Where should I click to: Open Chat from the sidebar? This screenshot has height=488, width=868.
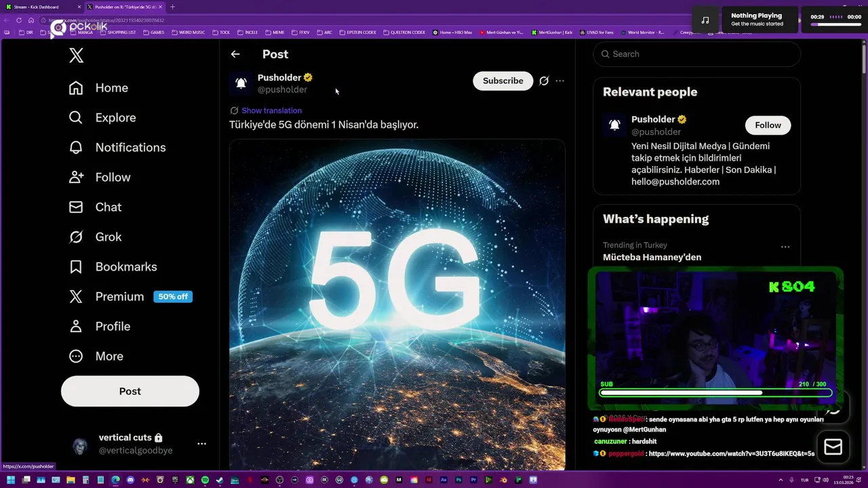coord(95,207)
